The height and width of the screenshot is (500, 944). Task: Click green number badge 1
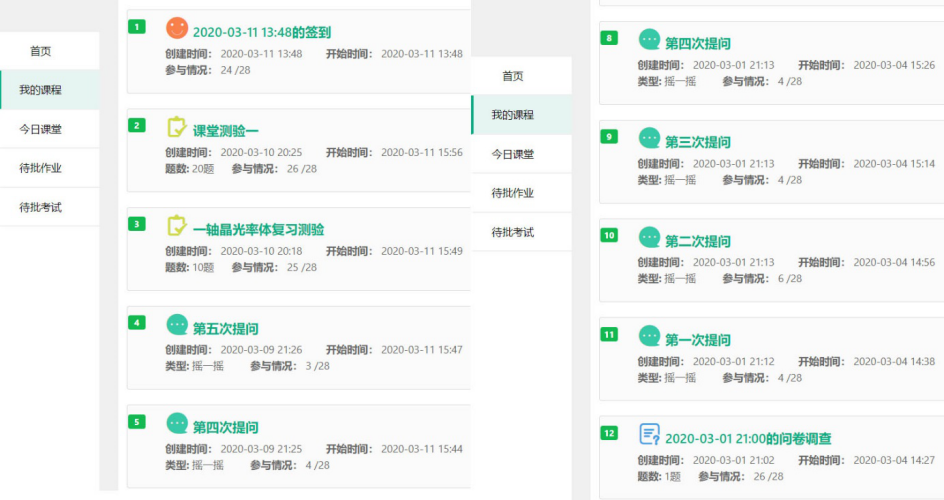coord(137,26)
